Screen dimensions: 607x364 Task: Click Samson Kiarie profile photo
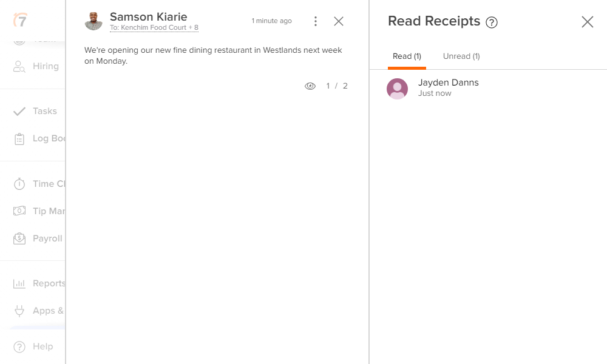[93, 21]
